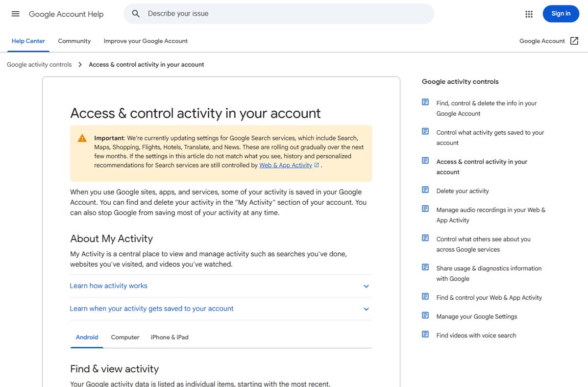Open Manage audio recordings in Web & App Activity
588x387 pixels.
(490, 215)
